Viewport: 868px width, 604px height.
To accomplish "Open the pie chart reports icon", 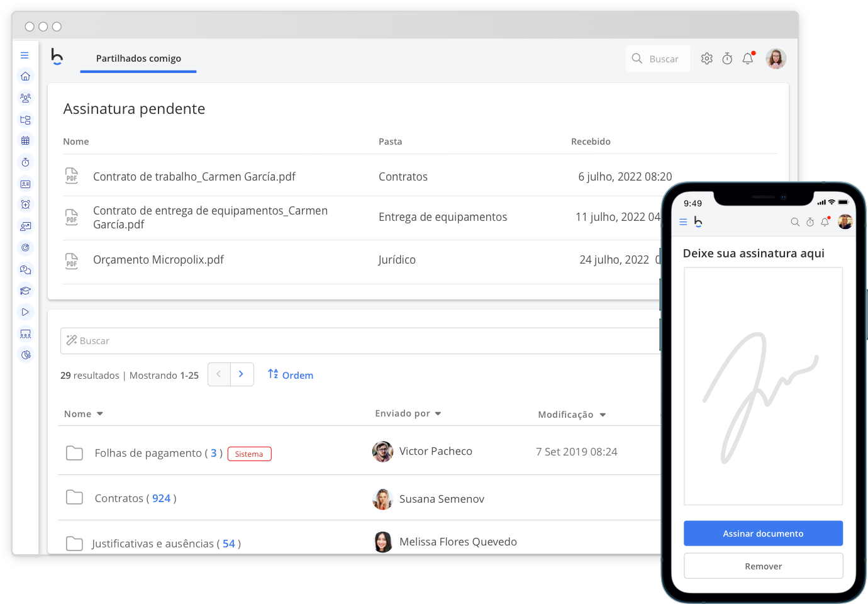I will tap(25, 355).
